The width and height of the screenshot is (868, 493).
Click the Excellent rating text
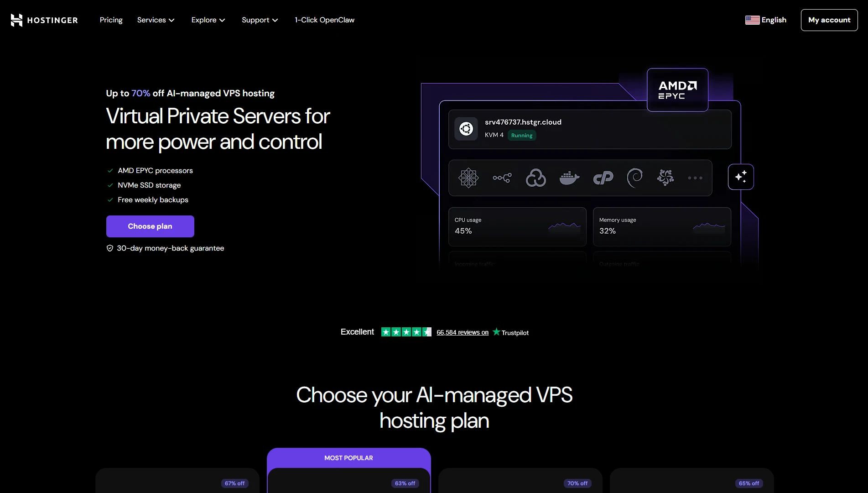click(357, 332)
